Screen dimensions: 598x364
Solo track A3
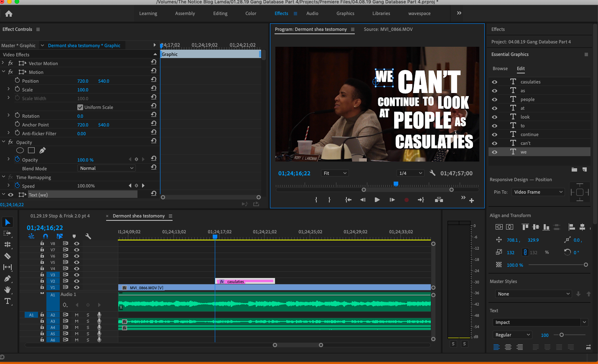[88, 321]
